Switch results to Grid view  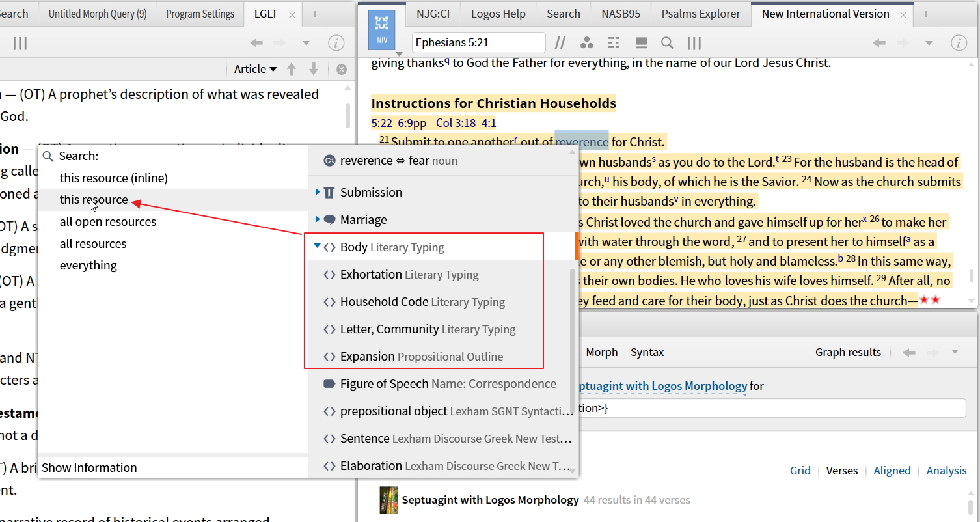coord(800,471)
